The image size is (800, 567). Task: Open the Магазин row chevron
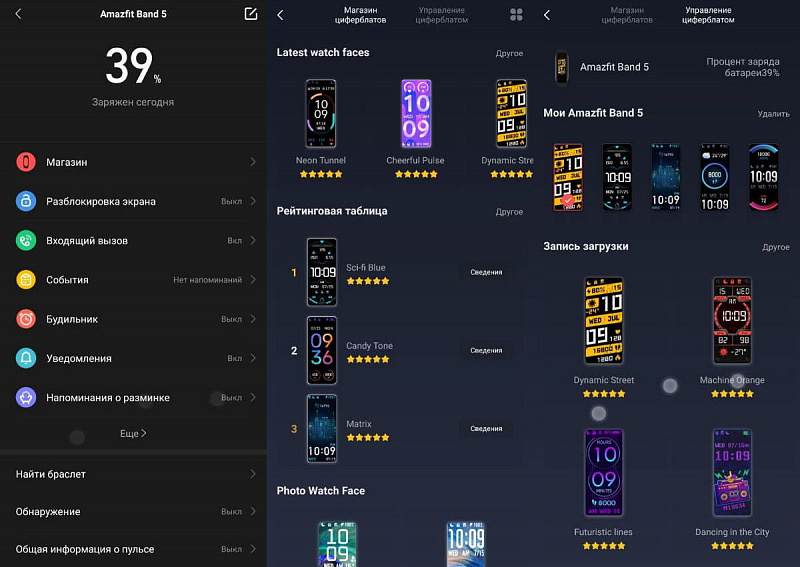[253, 162]
